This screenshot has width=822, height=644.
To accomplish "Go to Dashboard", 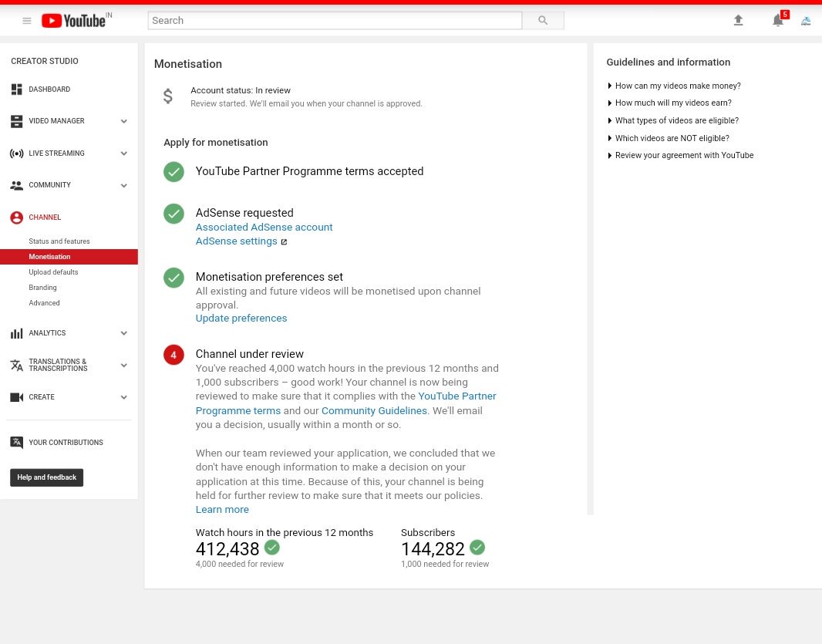I will coord(49,89).
